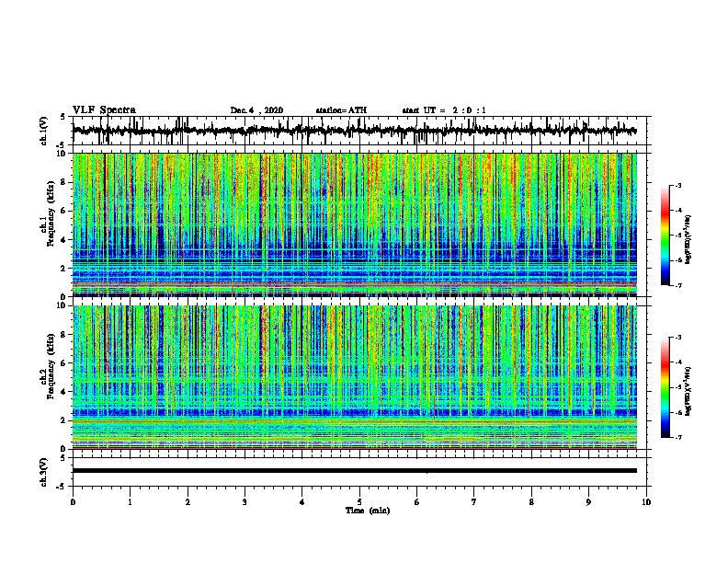Click the ch.1 frequency axis "8" tick label
728x563 pixels.
pyautogui.click(x=64, y=182)
